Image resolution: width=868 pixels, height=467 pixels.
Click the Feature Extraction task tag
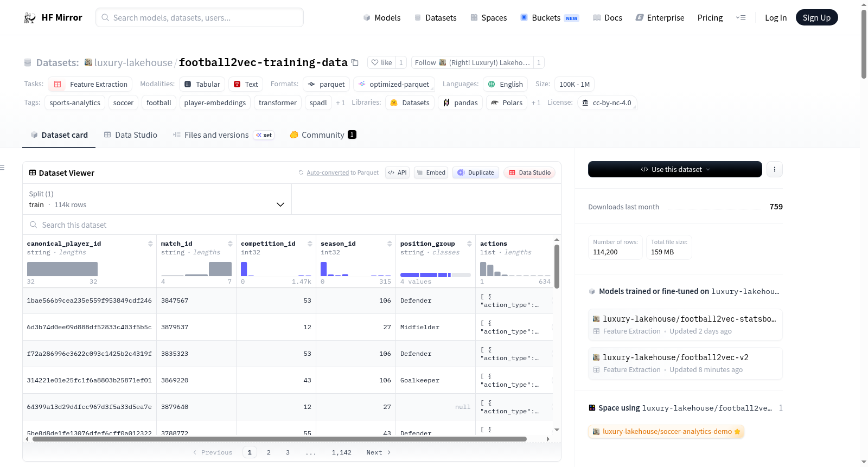coord(91,84)
